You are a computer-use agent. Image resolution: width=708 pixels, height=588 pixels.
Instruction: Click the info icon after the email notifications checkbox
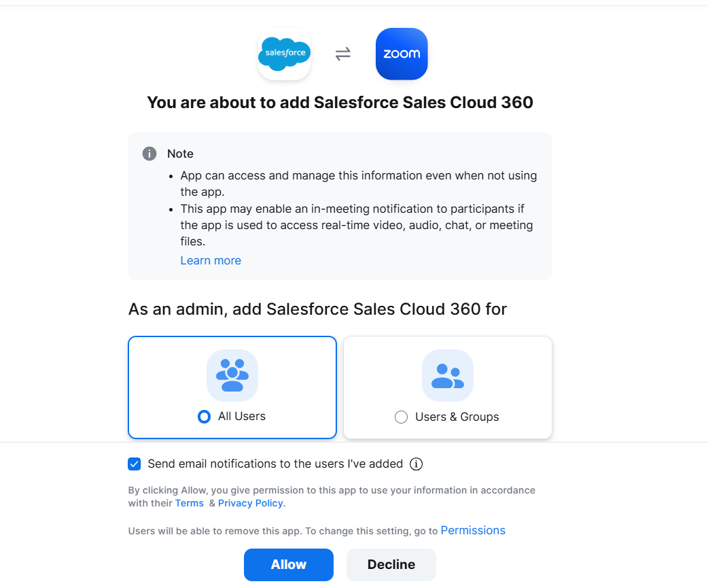pos(415,464)
